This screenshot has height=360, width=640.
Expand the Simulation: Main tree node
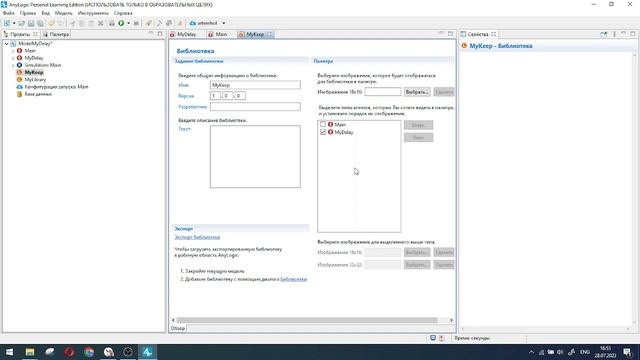coord(13,65)
